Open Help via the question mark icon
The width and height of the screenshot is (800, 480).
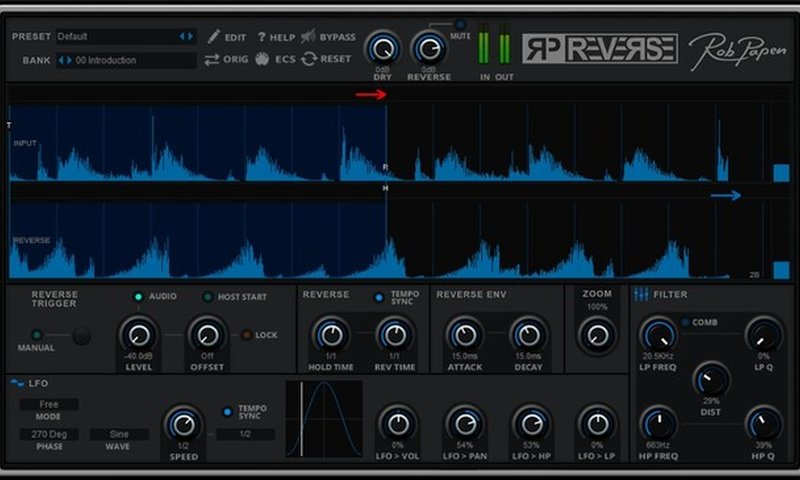(262, 37)
